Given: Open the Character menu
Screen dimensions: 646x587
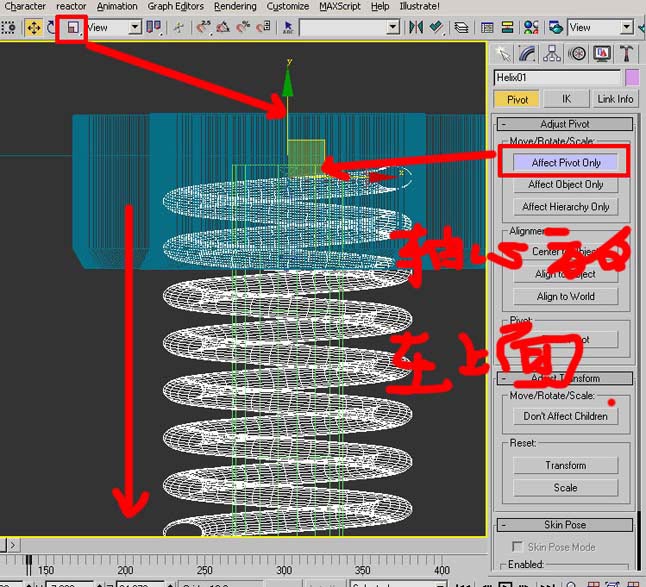Looking at the screenshot, I should coord(25,6).
